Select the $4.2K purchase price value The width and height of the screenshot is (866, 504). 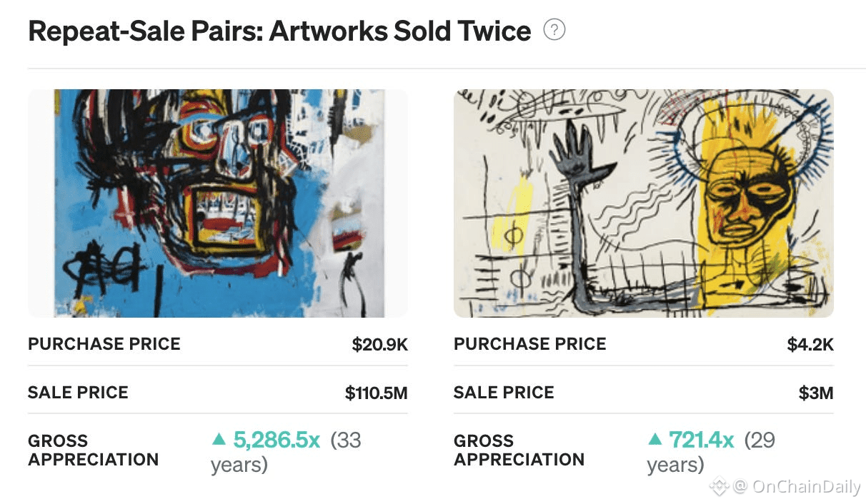pyautogui.click(x=810, y=345)
